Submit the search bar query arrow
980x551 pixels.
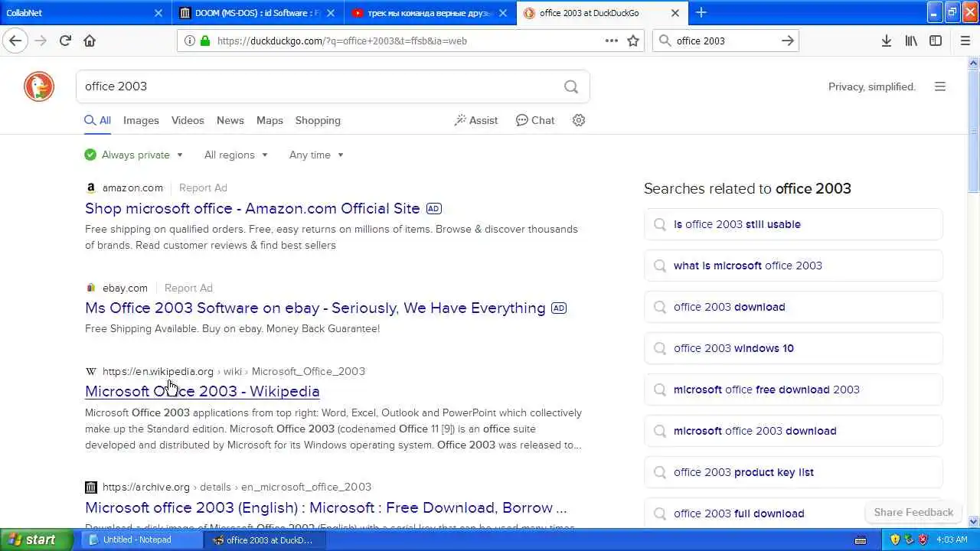[x=788, y=41]
